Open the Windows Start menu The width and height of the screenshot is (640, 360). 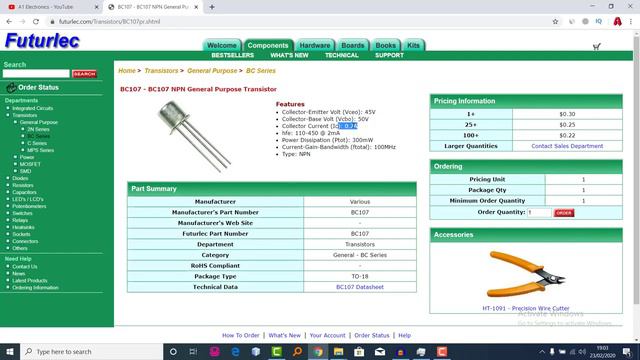pos(10,351)
